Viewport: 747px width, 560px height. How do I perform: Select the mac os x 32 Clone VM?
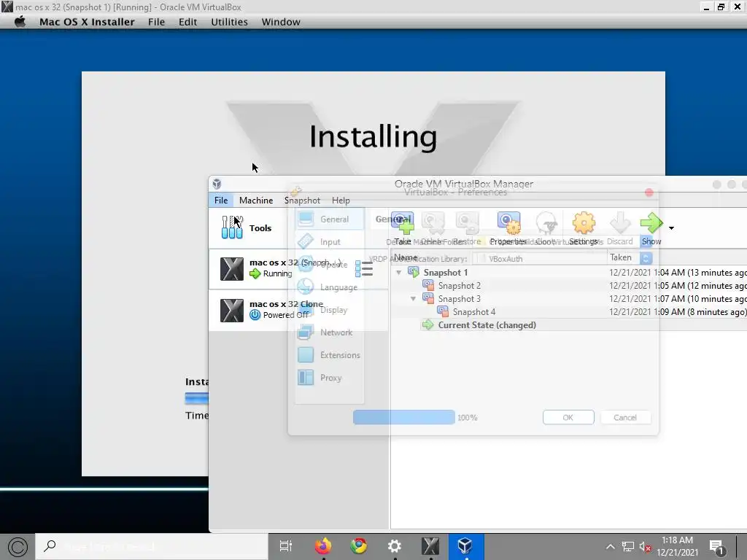[x=298, y=309]
